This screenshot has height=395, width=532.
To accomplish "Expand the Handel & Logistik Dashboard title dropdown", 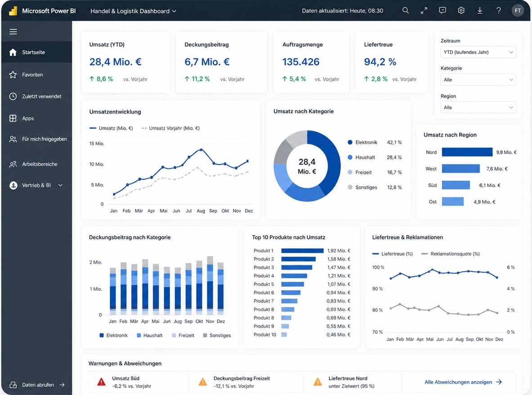I will pos(134,11).
